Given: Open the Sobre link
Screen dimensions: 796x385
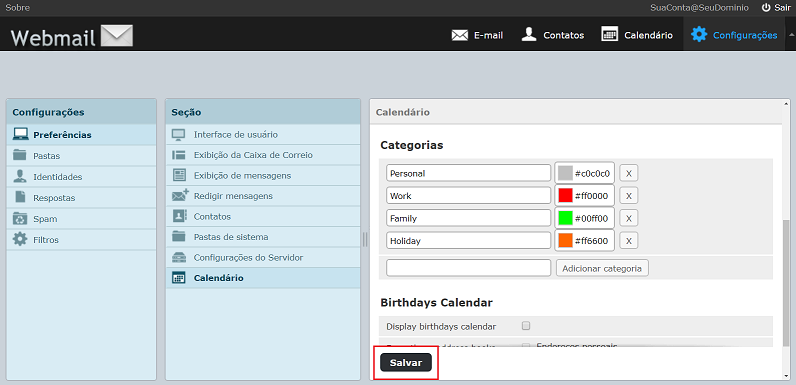Looking at the screenshot, I should click(17, 8).
